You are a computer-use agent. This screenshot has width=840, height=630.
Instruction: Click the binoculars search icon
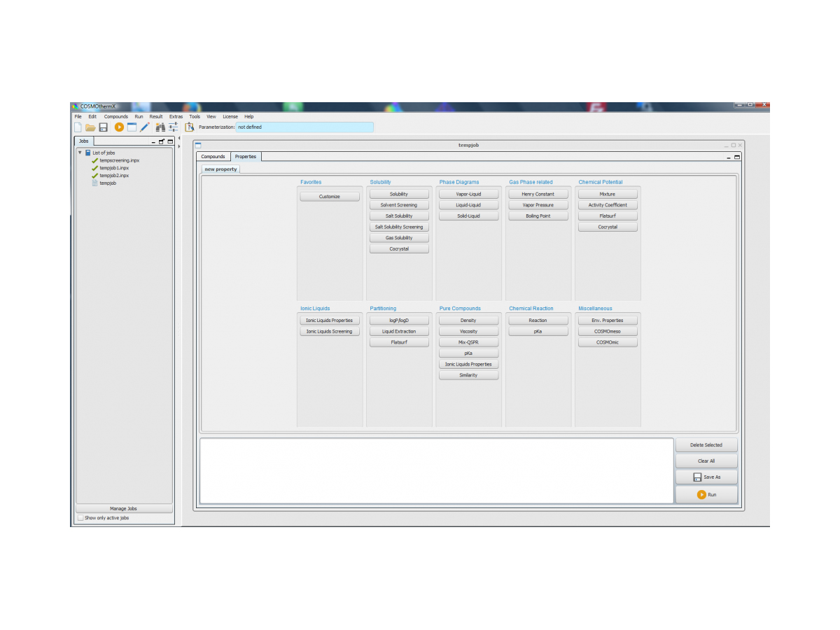pos(160,127)
